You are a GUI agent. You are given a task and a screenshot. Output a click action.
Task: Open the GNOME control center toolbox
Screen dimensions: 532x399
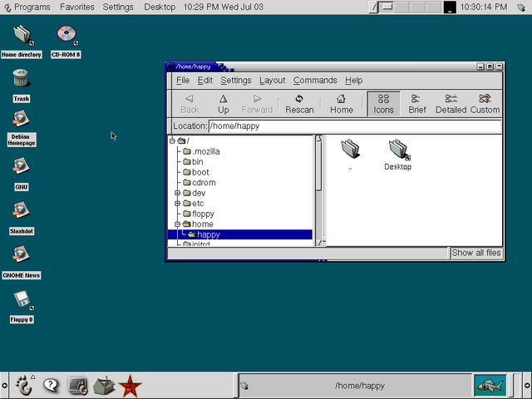pos(104,386)
